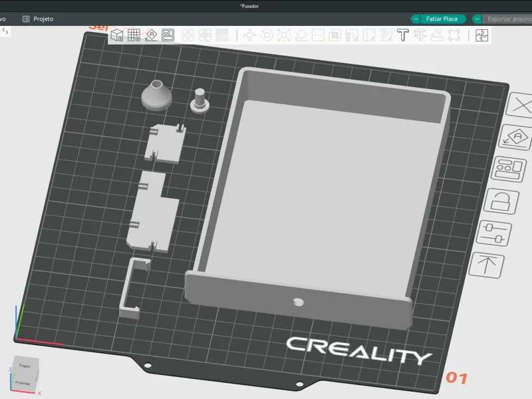Click the plate's X remove icon
The image size is (532, 399).
[520, 106]
